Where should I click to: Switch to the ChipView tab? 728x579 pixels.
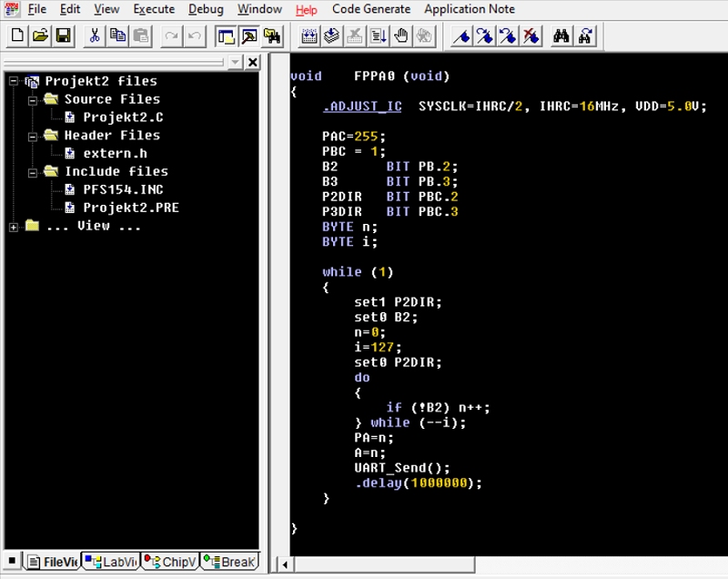pos(170,562)
